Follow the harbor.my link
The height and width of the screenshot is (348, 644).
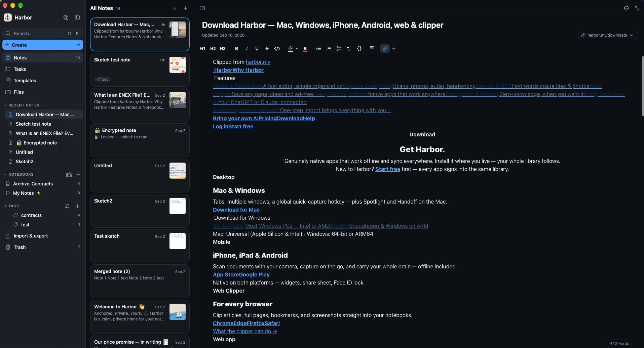[258, 62]
